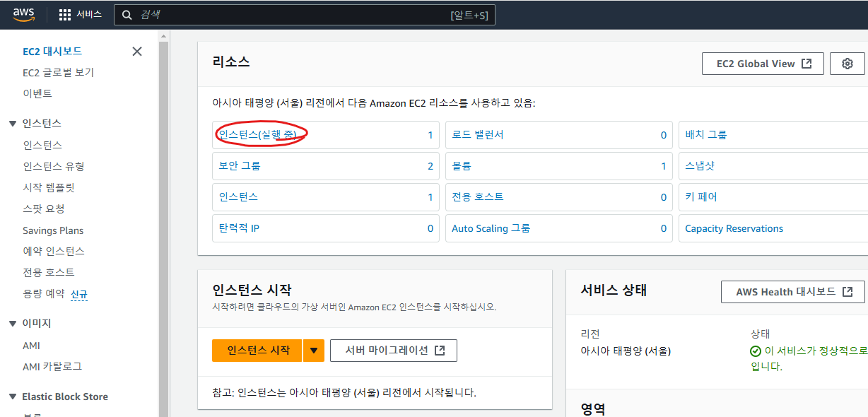
Task: Click the 검색 search field
Action: click(x=304, y=15)
